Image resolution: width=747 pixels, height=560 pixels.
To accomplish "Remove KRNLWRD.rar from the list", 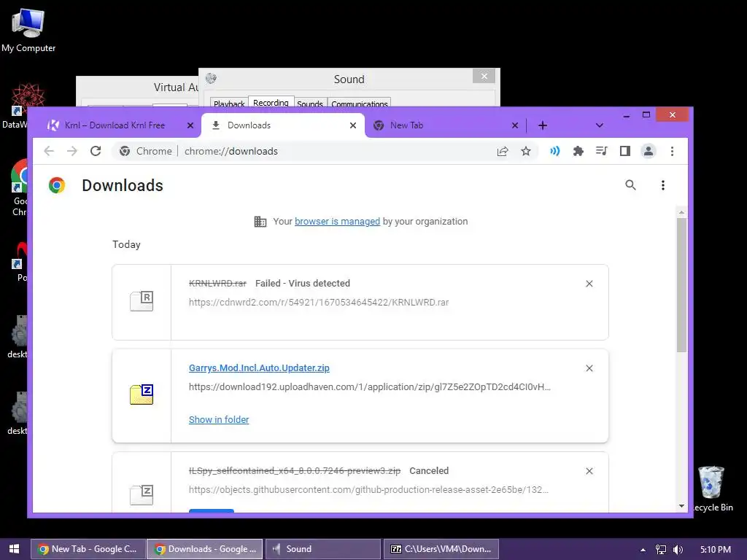I will point(589,284).
